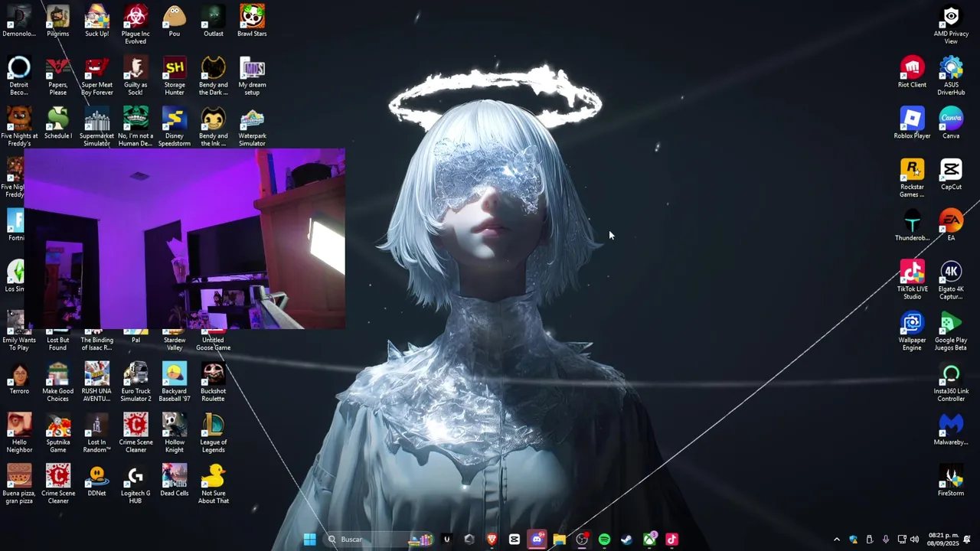This screenshot has width=980, height=551.
Task: Show hidden system tray icons
Action: (836, 540)
